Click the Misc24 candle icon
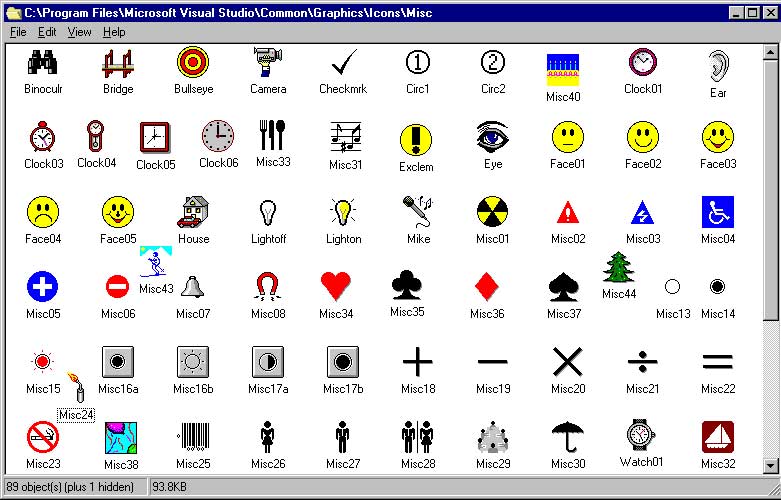This screenshot has width=781, height=500. point(76,387)
